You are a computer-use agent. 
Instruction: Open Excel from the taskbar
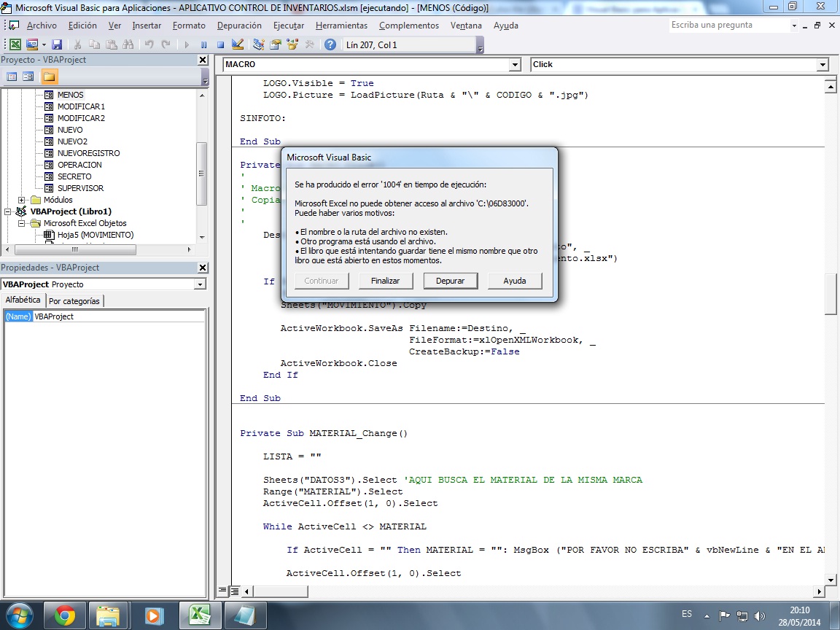[200, 615]
